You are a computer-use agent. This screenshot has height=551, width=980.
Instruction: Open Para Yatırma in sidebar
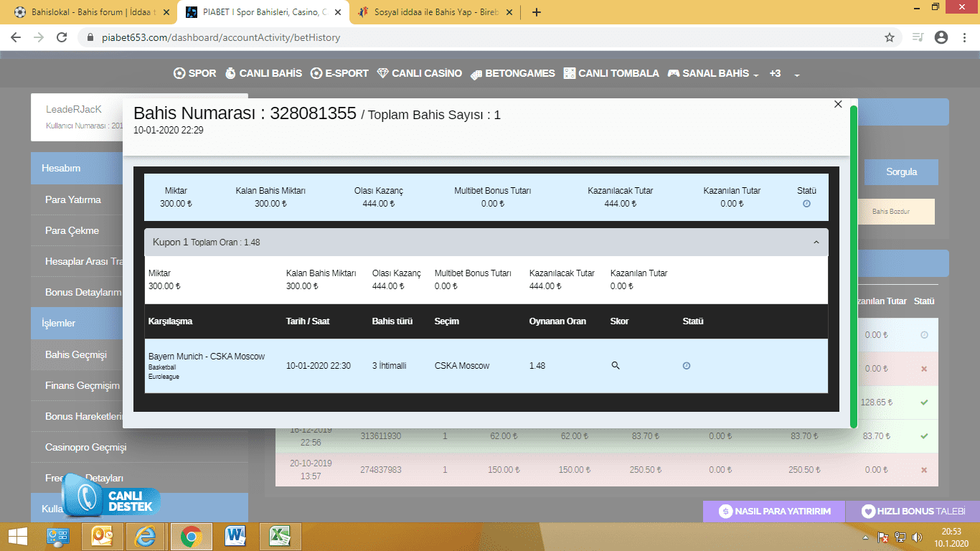point(73,199)
